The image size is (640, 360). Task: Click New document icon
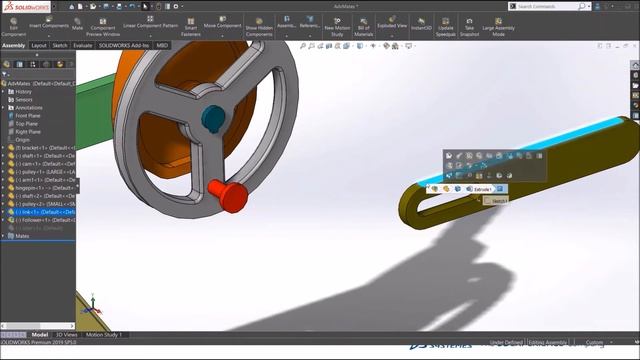tap(80, 6)
